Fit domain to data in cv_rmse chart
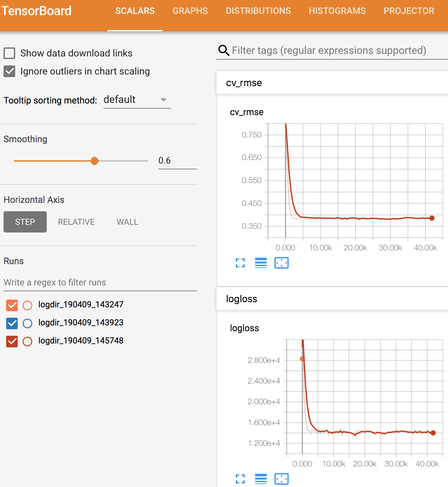The image size is (448, 487). pos(282,263)
